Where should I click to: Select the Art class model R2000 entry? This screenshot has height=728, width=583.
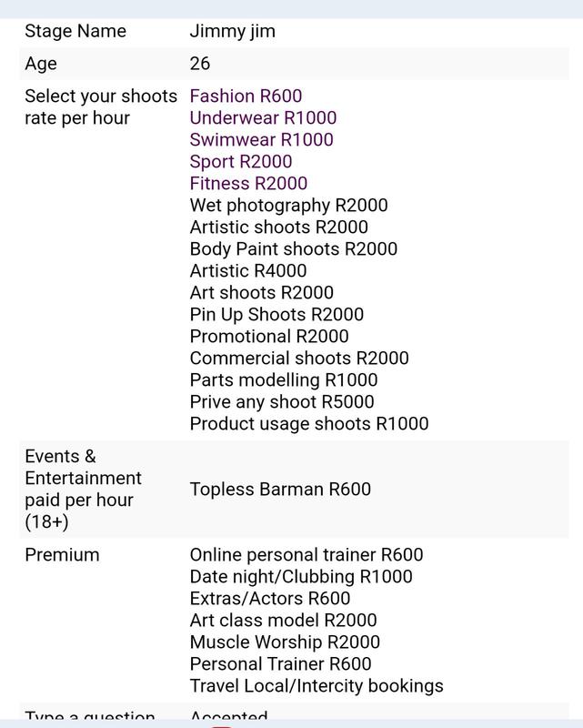tap(282, 621)
